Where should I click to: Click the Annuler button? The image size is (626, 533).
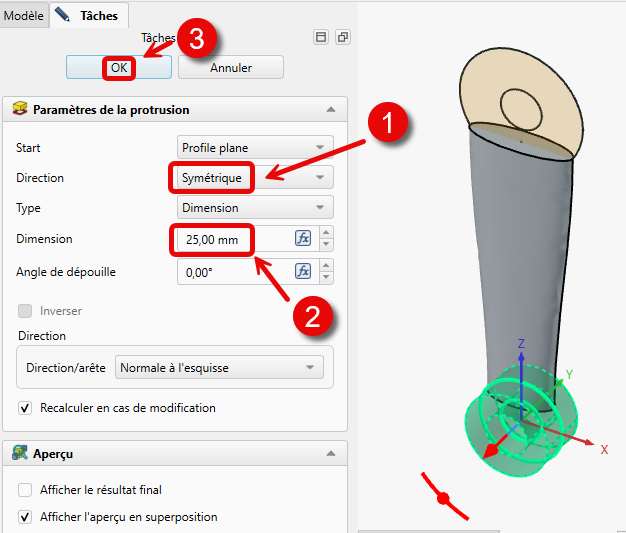[231, 67]
